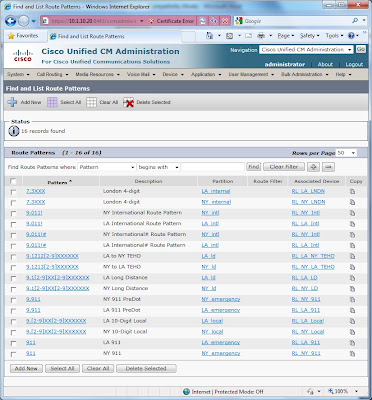Copy the LA International Route Pattern row
Screen dimensions: 372x400
[352, 224]
